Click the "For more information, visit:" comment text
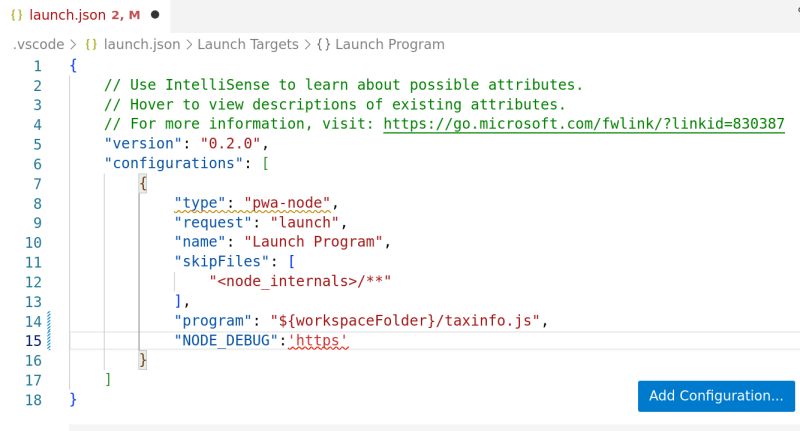 [239, 124]
